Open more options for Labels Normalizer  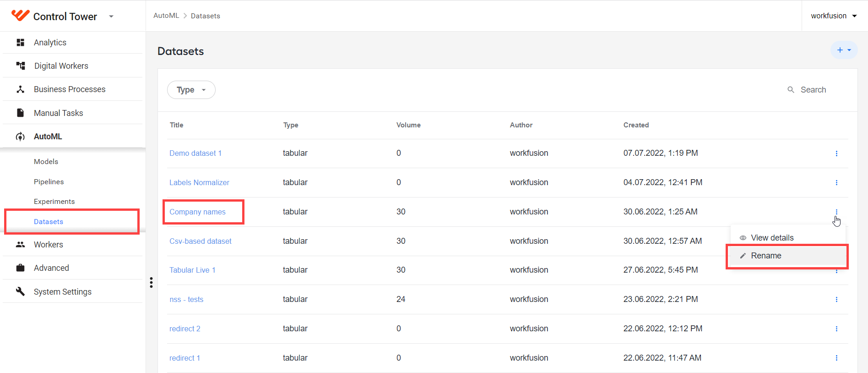click(x=836, y=182)
